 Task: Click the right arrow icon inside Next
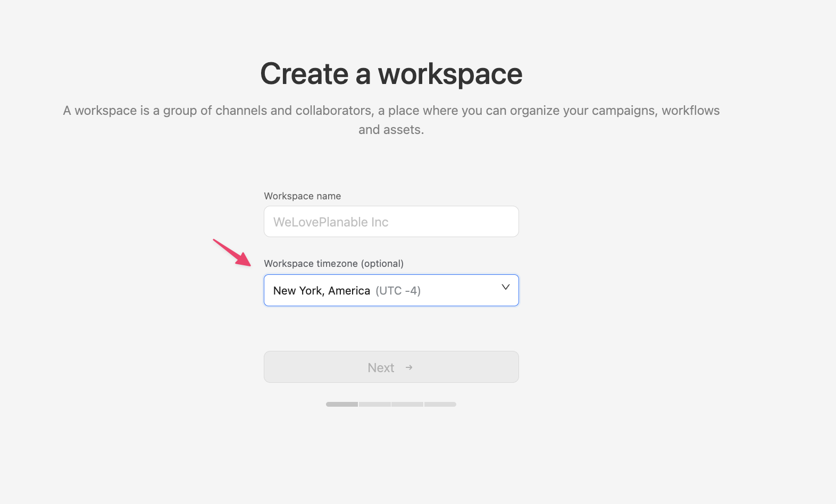coord(409,367)
